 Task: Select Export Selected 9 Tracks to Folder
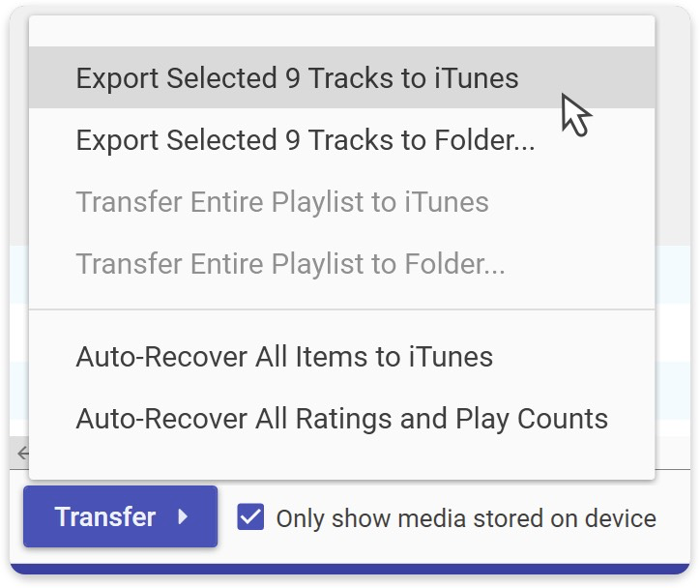click(x=305, y=140)
